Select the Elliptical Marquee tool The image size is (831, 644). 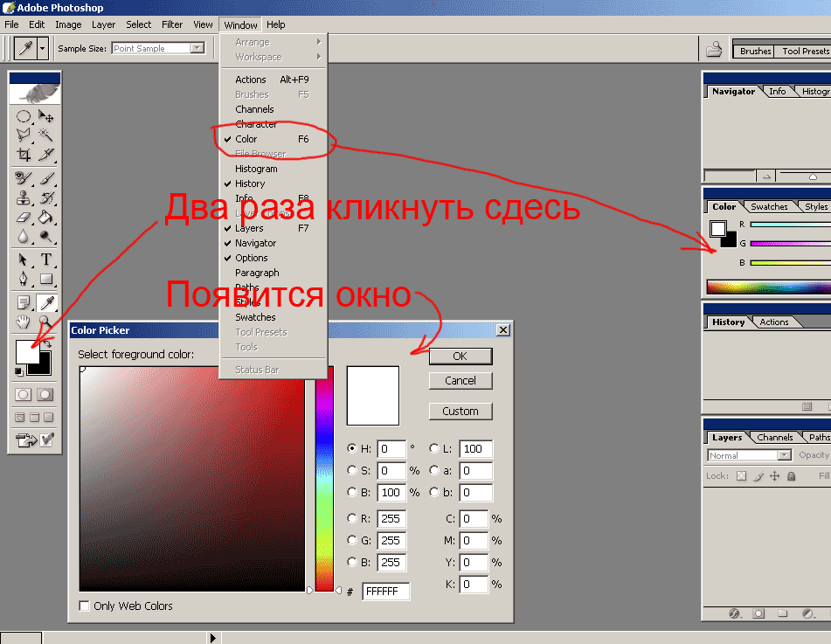[x=24, y=116]
